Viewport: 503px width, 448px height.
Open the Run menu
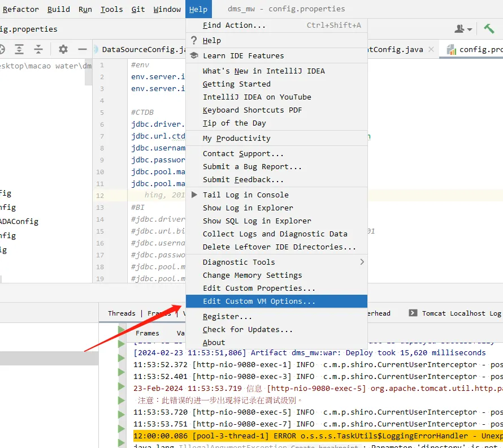(x=85, y=9)
